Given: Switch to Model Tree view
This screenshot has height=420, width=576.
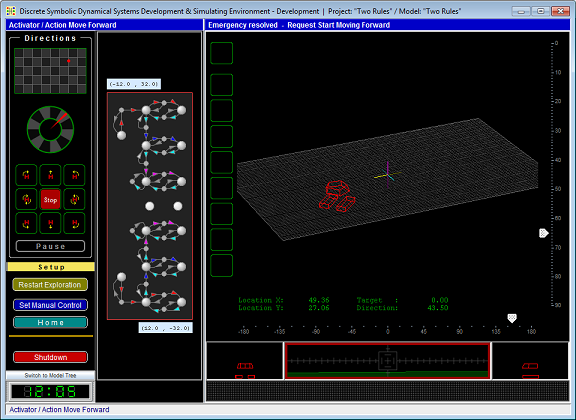Looking at the screenshot, I should click(x=50, y=375).
